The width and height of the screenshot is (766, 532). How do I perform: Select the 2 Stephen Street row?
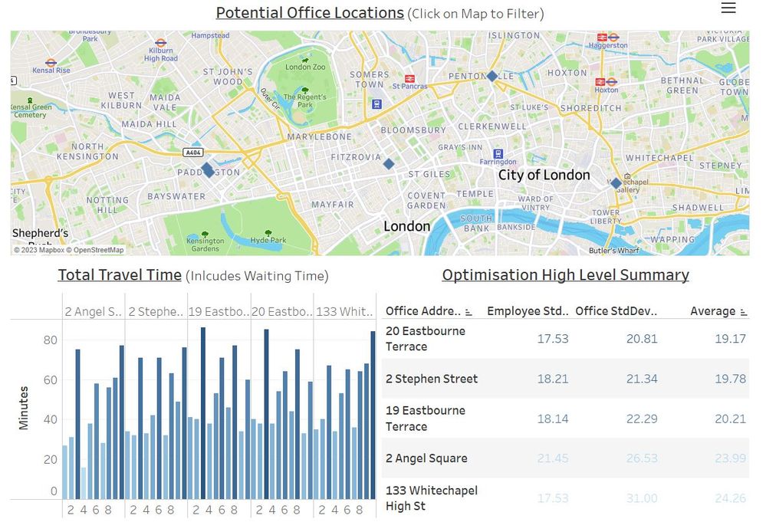pos(565,379)
